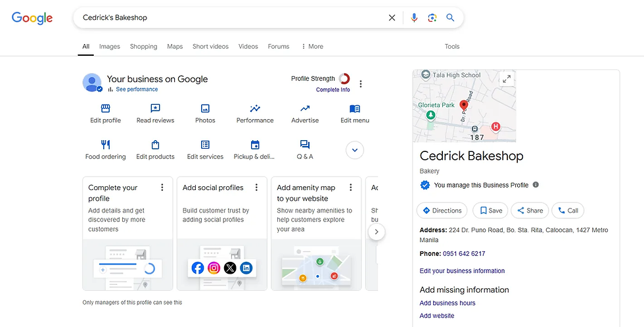
Task: Open the More search filters dropdown
Action: point(312,47)
